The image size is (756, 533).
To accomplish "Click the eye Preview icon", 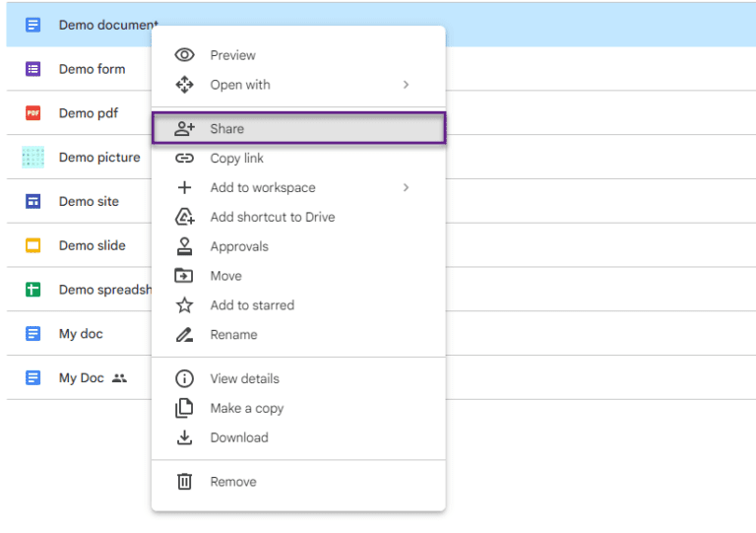I will [184, 55].
